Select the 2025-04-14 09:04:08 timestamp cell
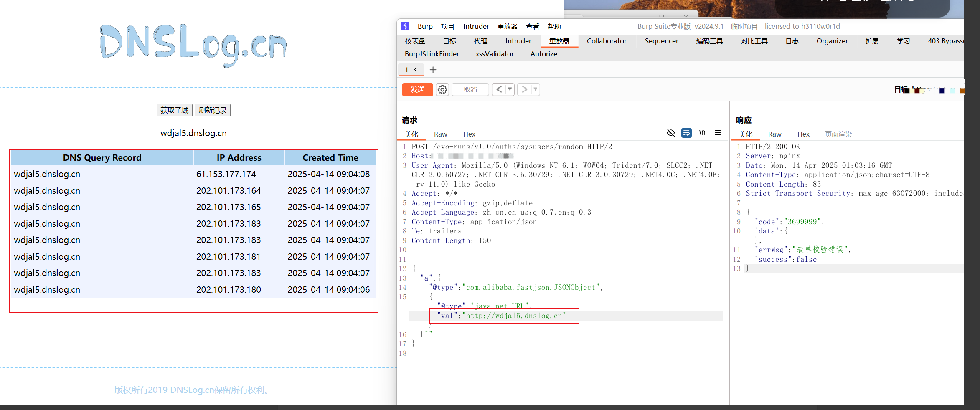Image resolution: width=980 pixels, height=410 pixels. coord(330,174)
